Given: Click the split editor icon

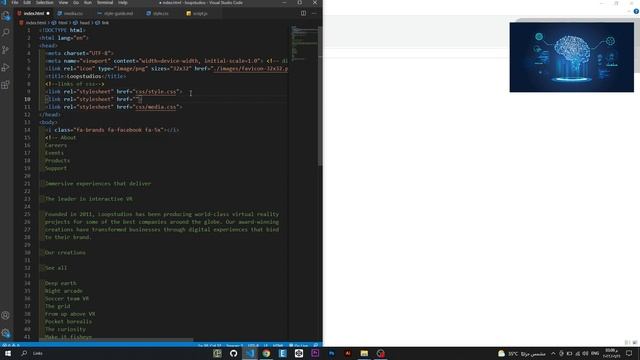Looking at the screenshot, I should pyautogui.click(x=303, y=13).
